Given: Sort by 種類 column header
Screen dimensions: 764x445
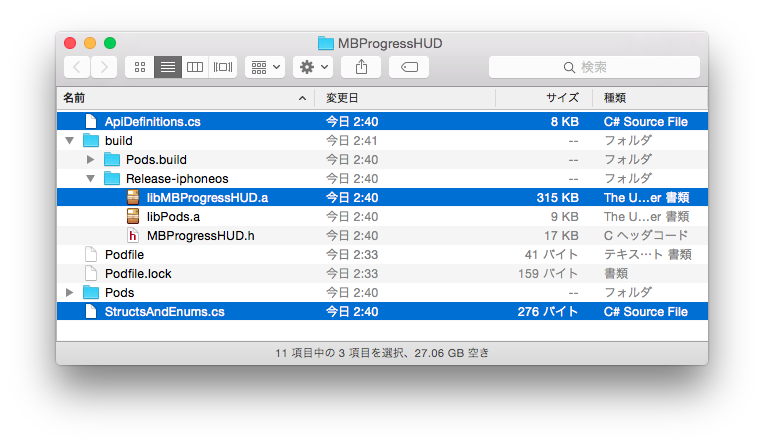Looking at the screenshot, I should 650,98.
